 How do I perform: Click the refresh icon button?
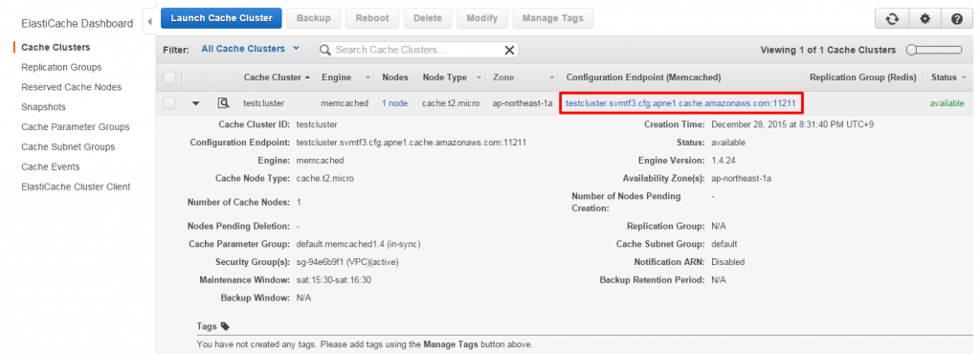[x=892, y=19]
